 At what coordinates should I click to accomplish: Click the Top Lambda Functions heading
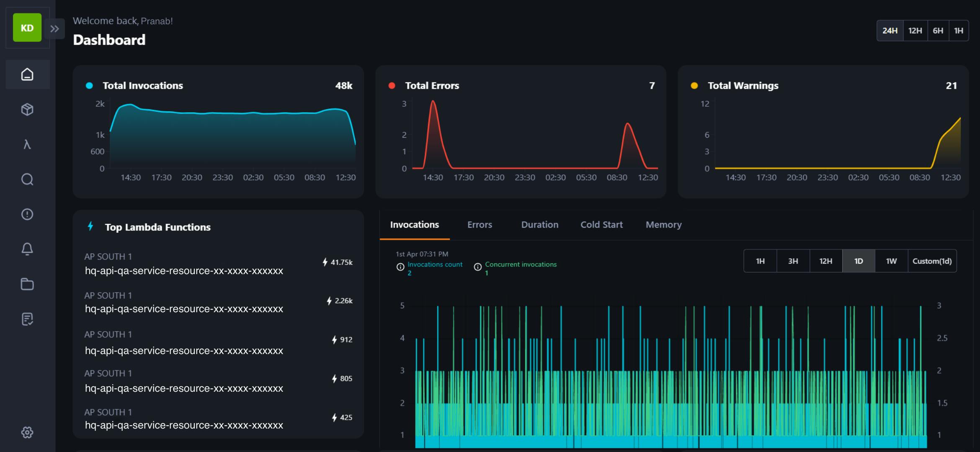157,227
